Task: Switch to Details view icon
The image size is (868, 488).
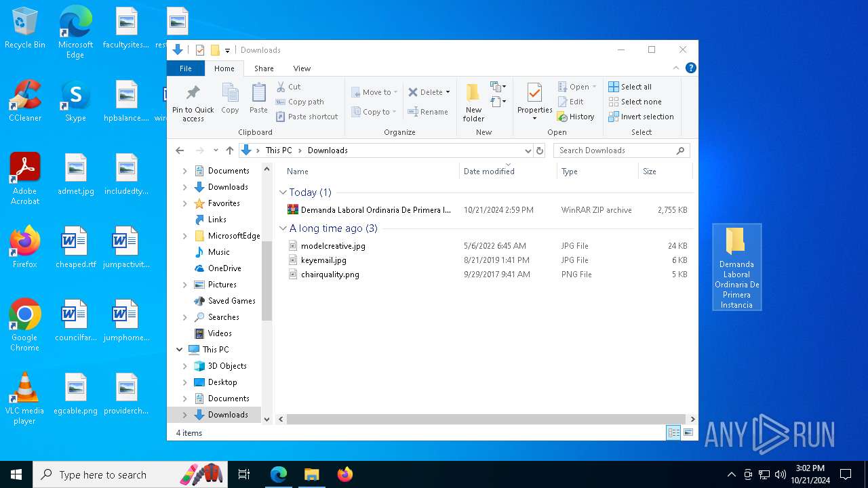Action: click(x=673, y=432)
